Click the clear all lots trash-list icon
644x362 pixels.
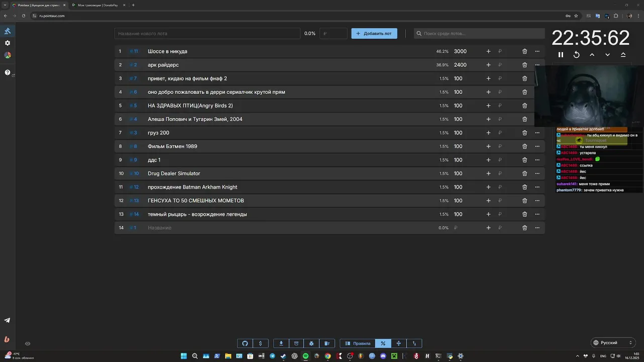[x=327, y=343]
